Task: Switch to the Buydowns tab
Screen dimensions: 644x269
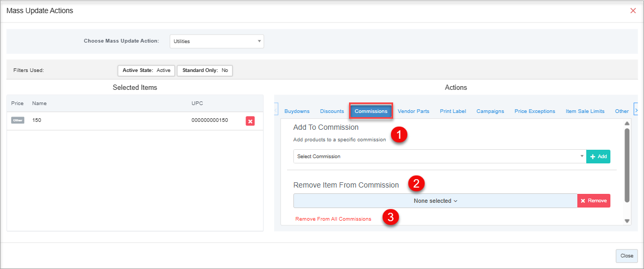Action: pos(297,111)
